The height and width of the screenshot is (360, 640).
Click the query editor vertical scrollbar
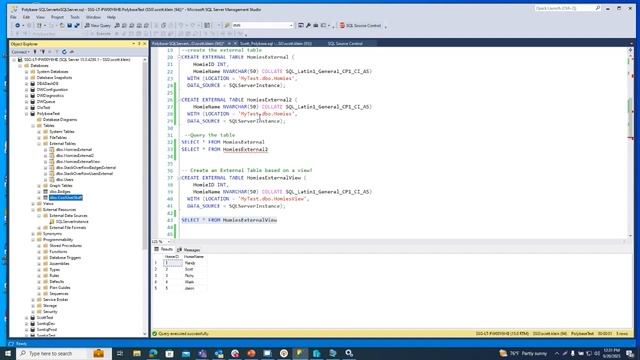point(630,143)
